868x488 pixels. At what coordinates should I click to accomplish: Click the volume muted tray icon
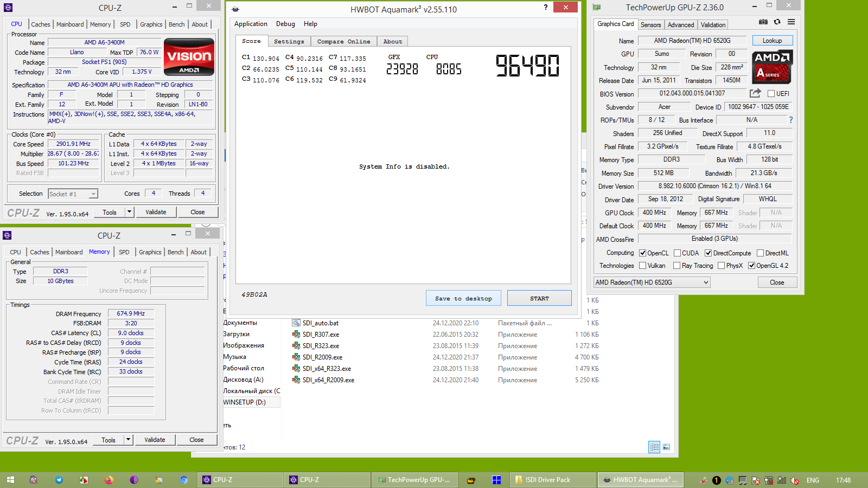795,480
